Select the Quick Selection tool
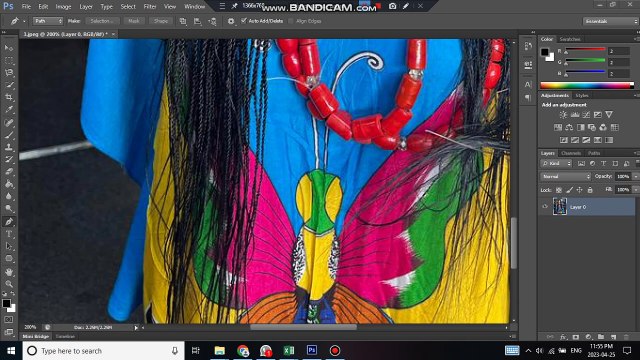The height and width of the screenshot is (360, 640). pyautogui.click(x=9, y=85)
